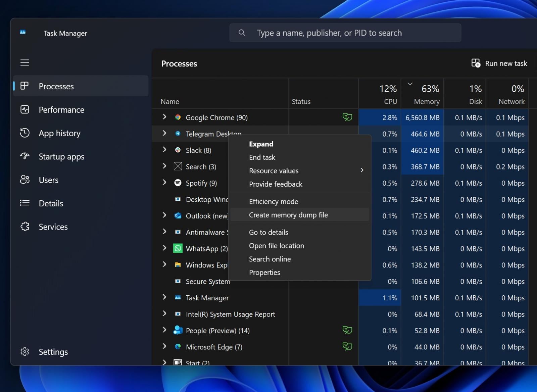Expand the Slack process group

click(164, 150)
